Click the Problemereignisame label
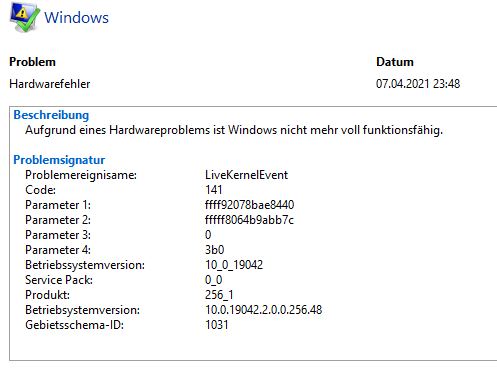This screenshot has width=497, height=374. (81, 175)
